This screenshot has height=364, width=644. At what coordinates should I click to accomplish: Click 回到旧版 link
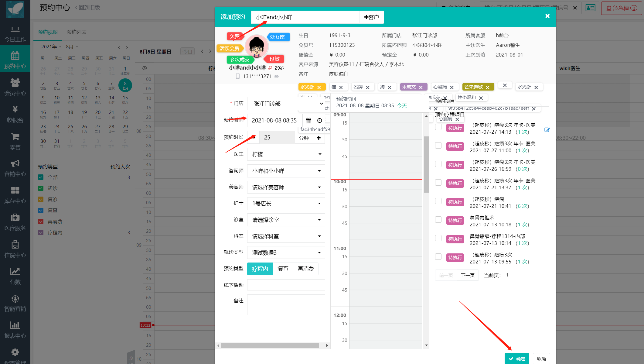point(89,8)
